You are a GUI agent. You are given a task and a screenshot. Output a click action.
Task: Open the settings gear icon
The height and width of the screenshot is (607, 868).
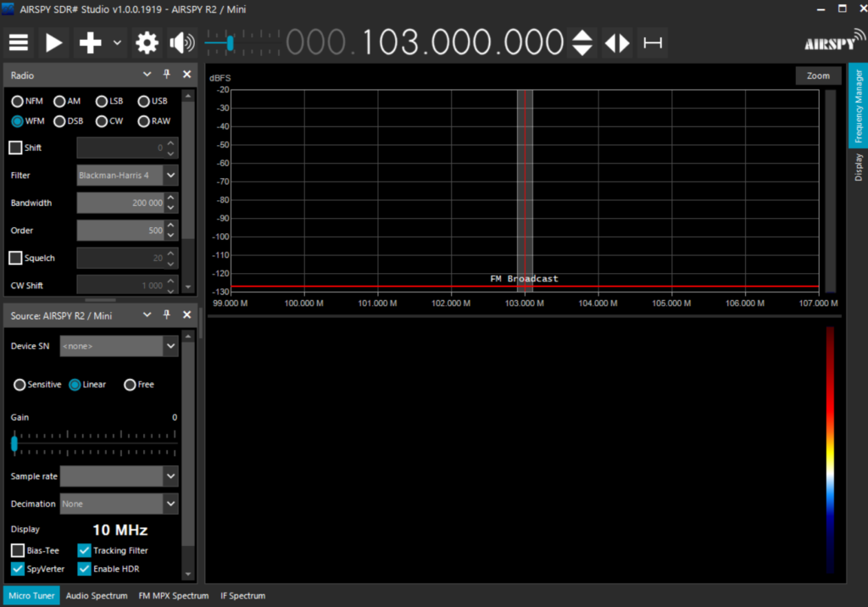[x=146, y=42]
